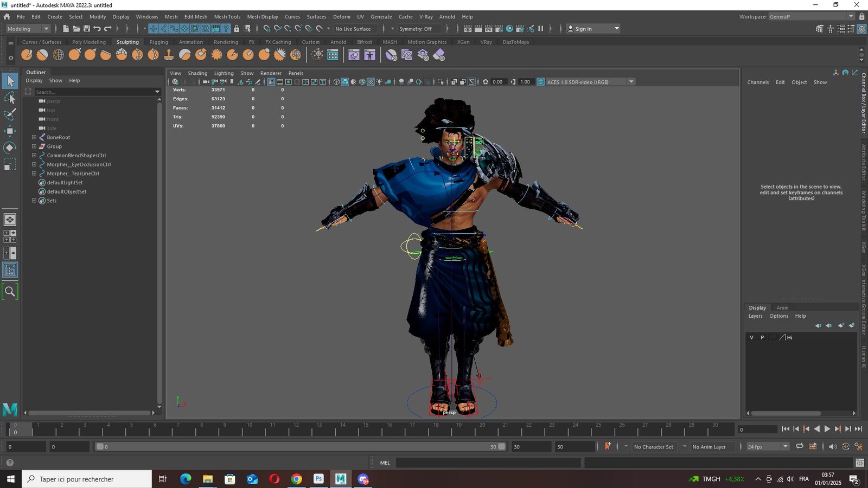Viewport: 868px width, 488px height.
Task: Open the Modeling menu set dropdown
Action: 27,29
